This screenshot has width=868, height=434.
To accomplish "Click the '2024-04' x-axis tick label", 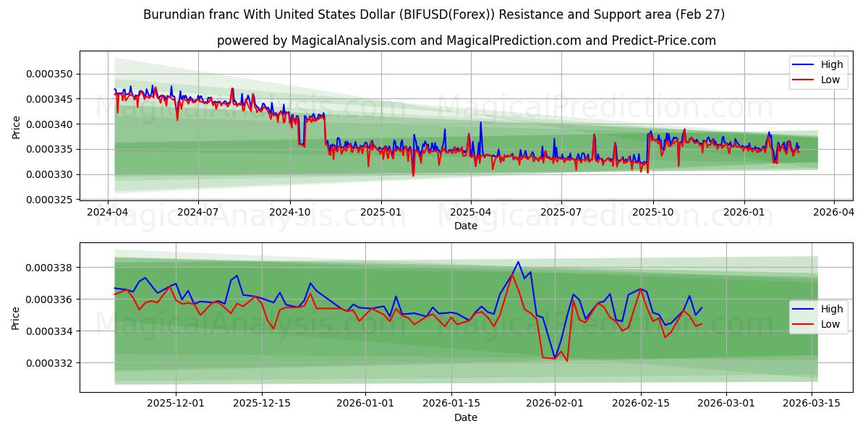I will coord(108,213).
